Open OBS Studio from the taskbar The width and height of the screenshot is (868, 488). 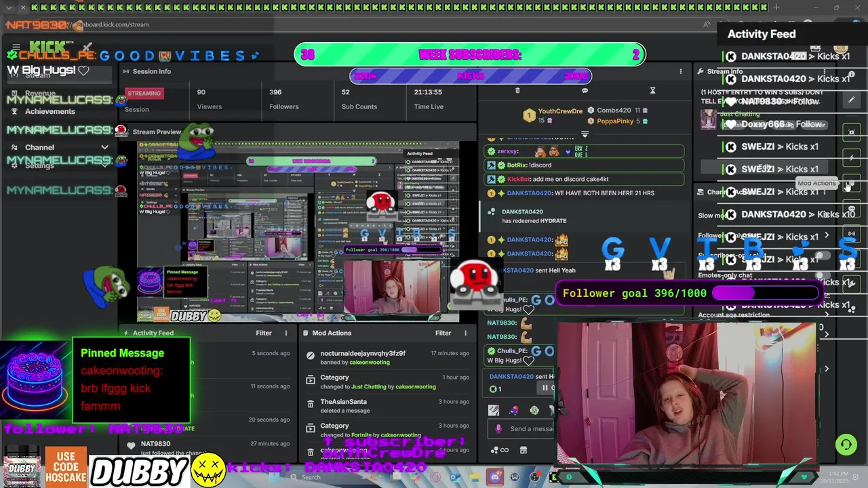click(x=534, y=477)
